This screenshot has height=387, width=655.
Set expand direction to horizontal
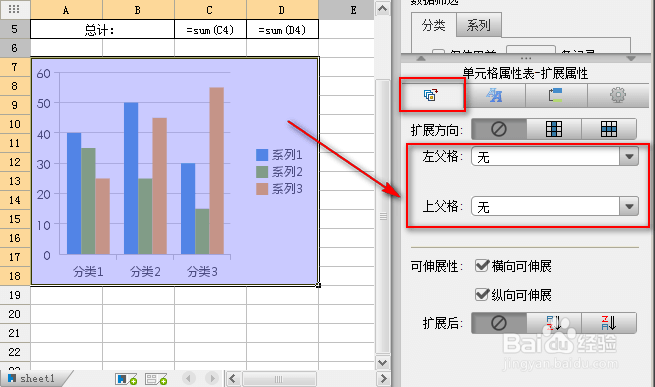(x=609, y=129)
